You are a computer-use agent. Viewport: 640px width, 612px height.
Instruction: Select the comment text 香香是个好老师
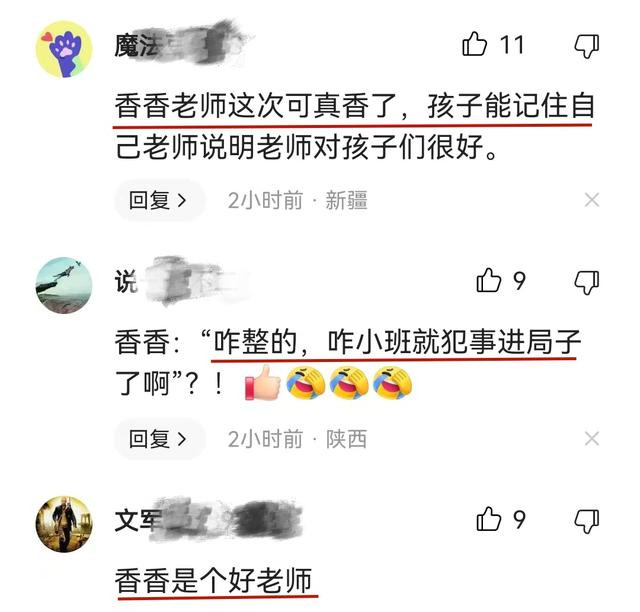(213, 580)
